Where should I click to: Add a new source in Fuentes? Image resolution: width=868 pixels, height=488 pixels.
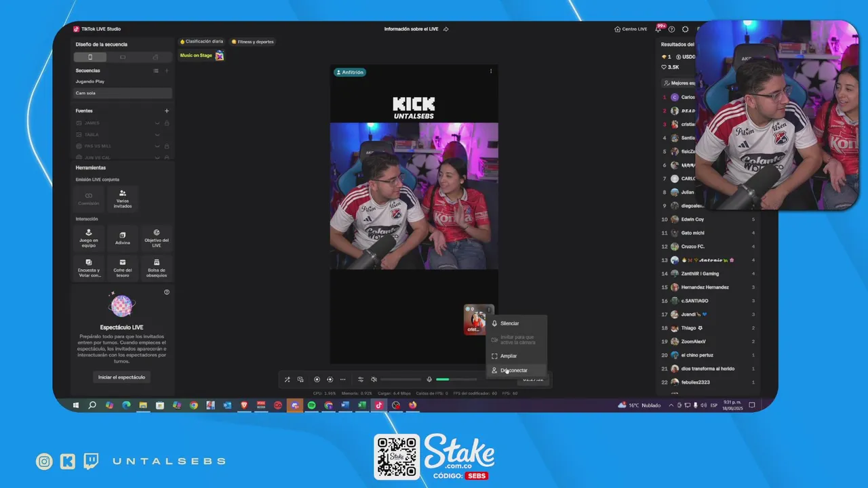coord(167,110)
